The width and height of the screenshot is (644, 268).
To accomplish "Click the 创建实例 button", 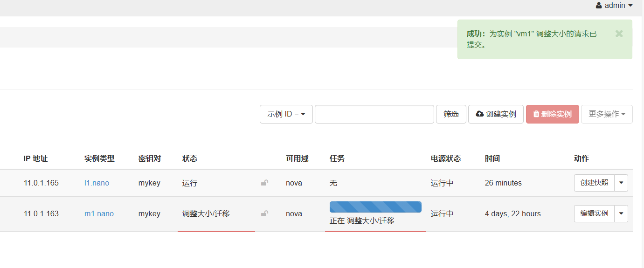I will tap(496, 114).
